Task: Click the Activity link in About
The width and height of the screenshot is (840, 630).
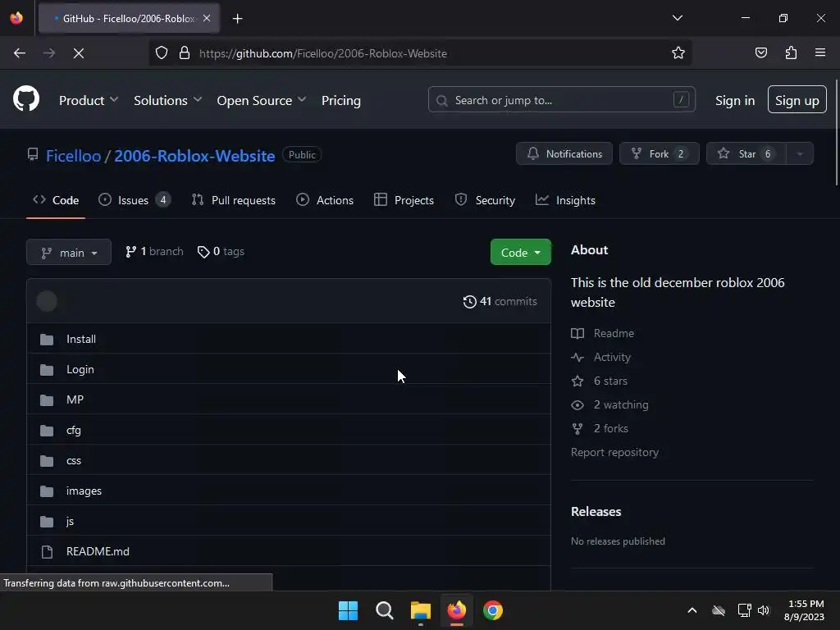Action: (x=601, y=357)
